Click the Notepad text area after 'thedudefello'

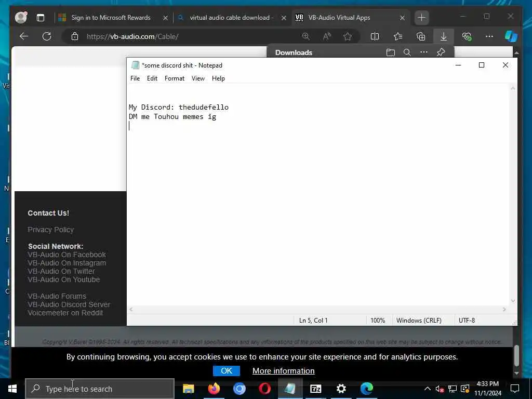(x=230, y=107)
